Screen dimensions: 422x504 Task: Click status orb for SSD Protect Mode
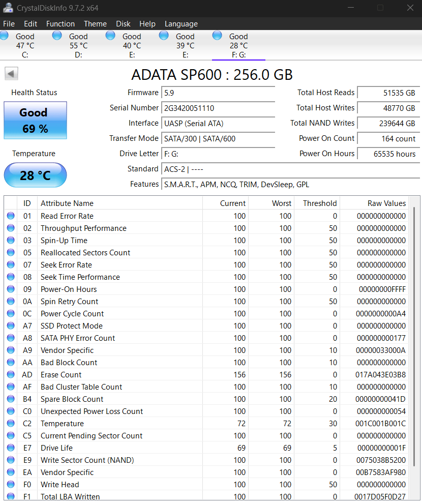click(11, 325)
